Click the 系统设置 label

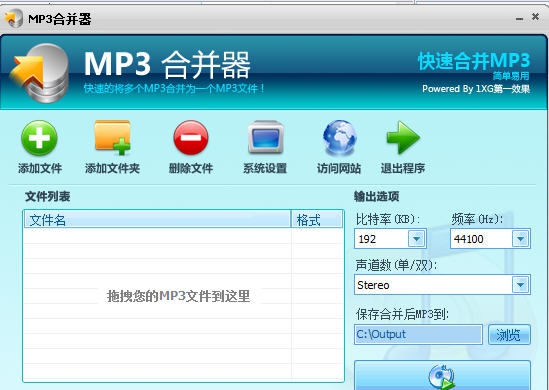click(x=265, y=168)
